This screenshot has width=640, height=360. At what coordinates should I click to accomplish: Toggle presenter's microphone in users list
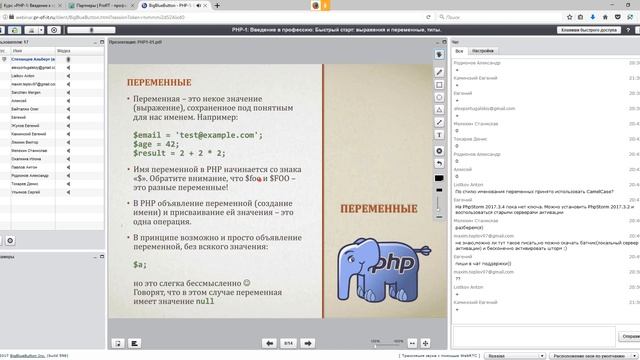tap(68, 60)
